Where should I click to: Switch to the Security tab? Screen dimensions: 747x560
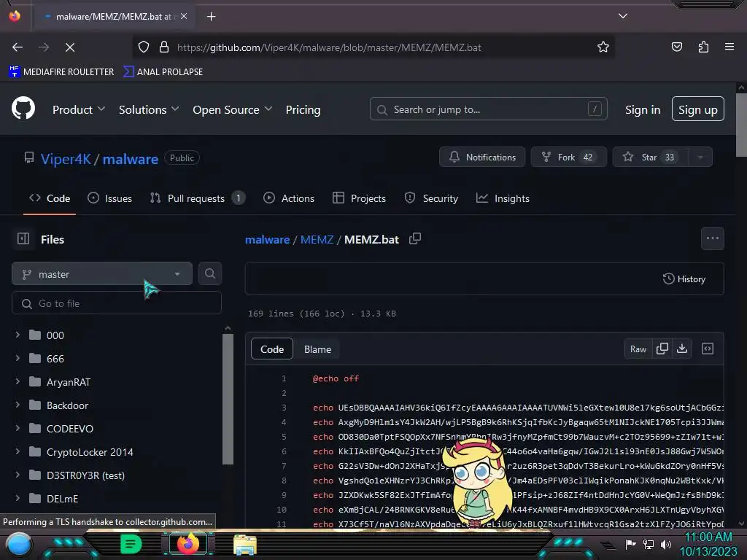tap(431, 198)
